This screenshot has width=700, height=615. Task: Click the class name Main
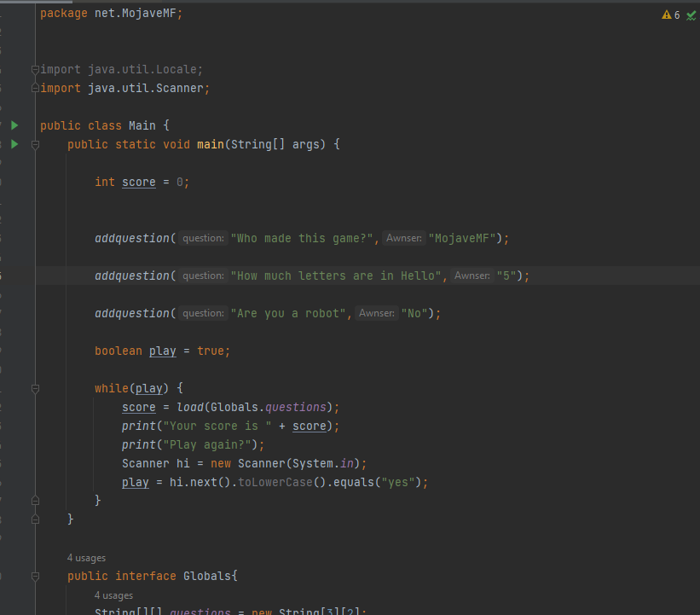[x=142, y=126]
